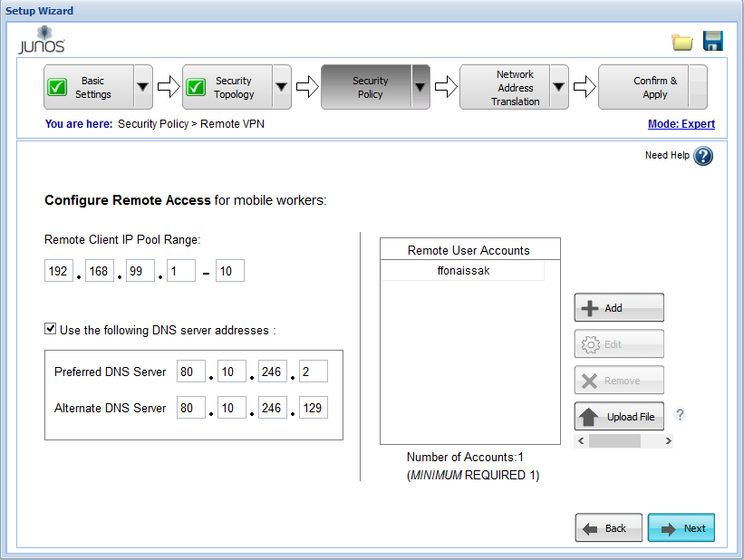Click Preferred DNS Server first octet field 80

pos(191,372)
